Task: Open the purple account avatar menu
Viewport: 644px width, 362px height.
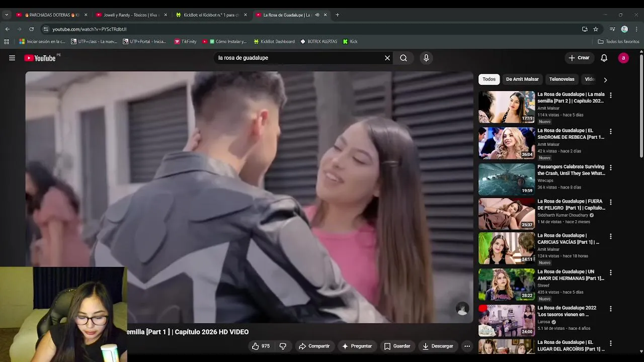Action: point(623,58)
